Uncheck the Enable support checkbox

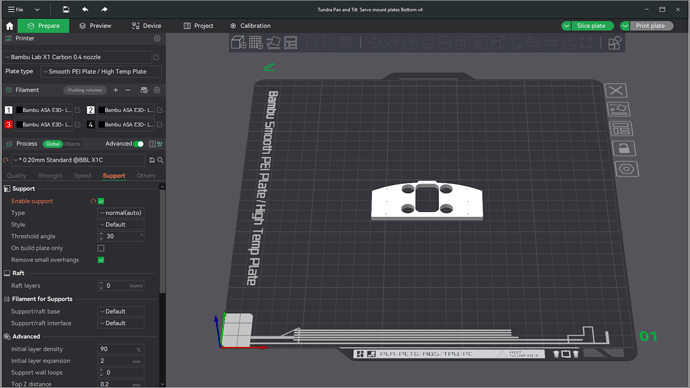101,201
